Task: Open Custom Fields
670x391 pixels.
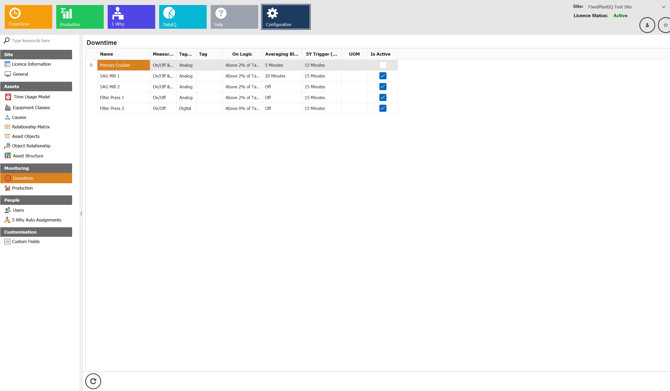Action: coord(26,241)
